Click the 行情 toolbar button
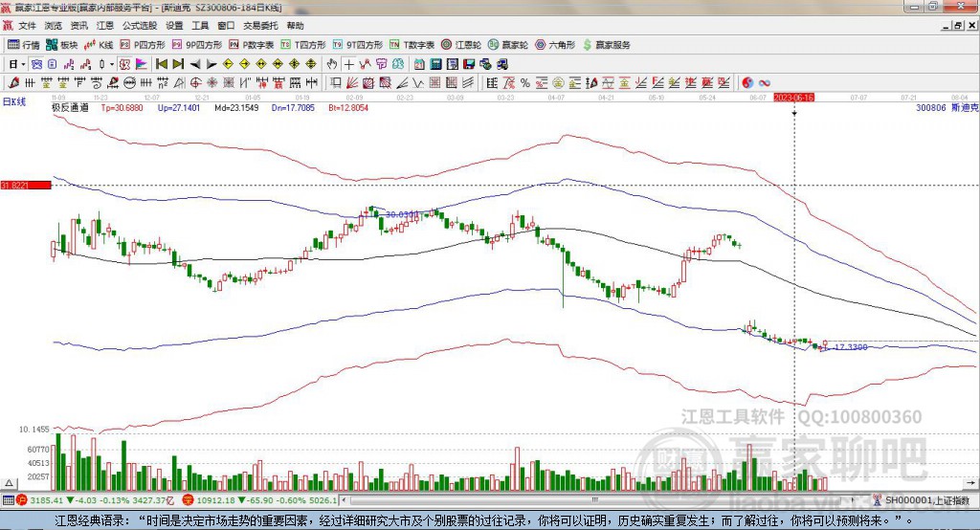The width and height of the screenshot is (980, 530). pos(24,45)
